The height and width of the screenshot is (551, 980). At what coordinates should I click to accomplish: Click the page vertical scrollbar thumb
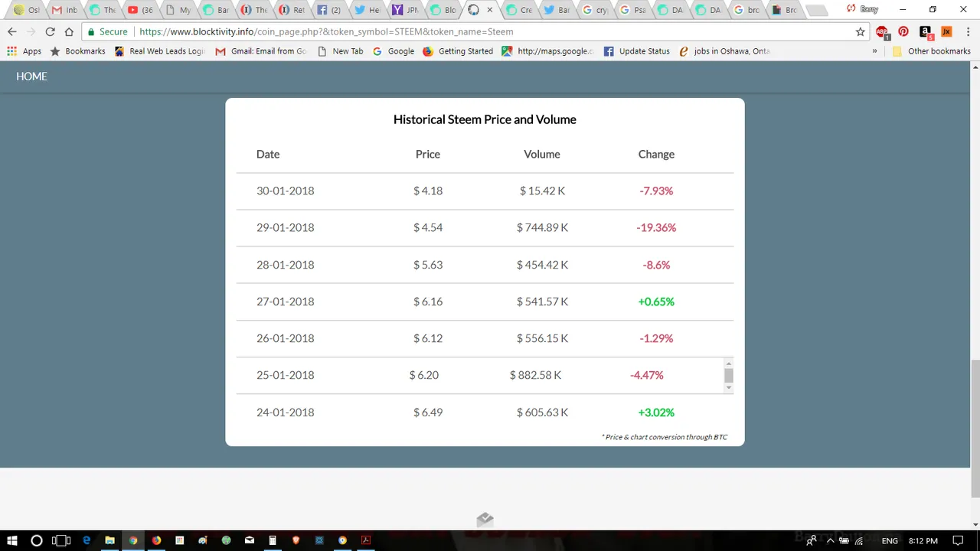(x=975, y=429)
